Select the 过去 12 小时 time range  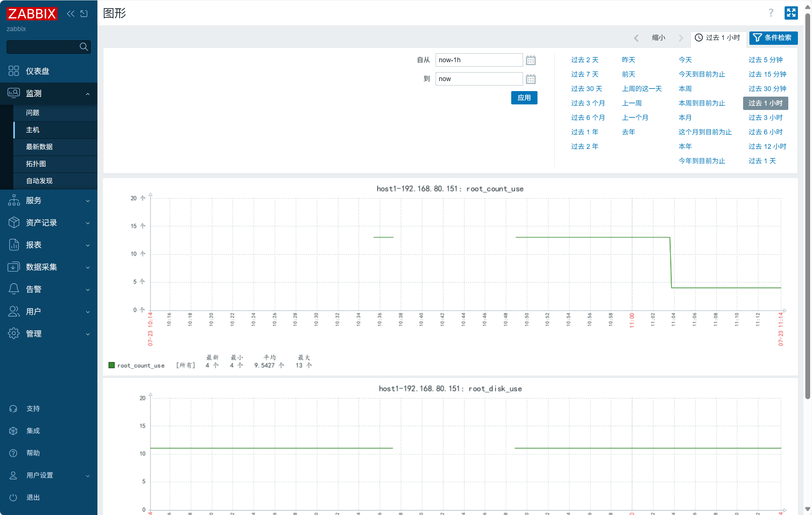coord(768,147)
